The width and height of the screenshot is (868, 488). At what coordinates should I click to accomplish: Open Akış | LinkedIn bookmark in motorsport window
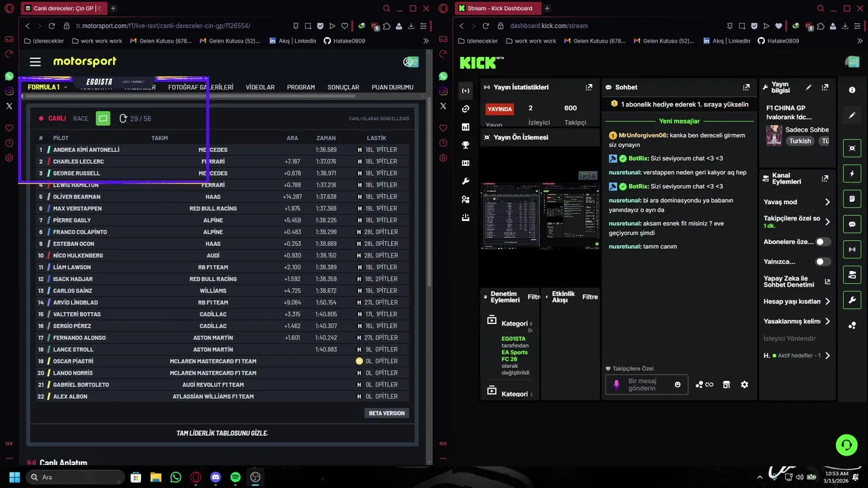tap(292, 41)
